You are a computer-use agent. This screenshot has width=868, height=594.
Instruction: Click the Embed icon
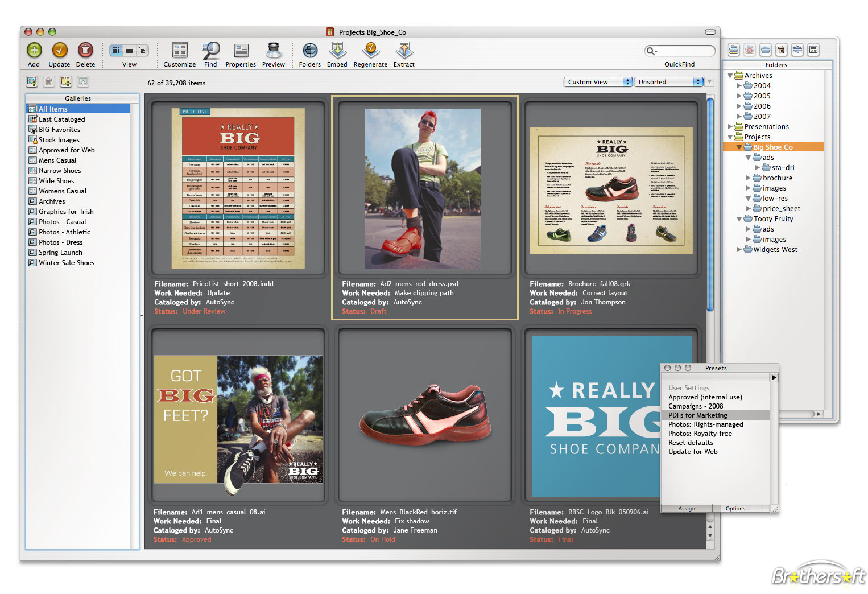tap(337, 51)
